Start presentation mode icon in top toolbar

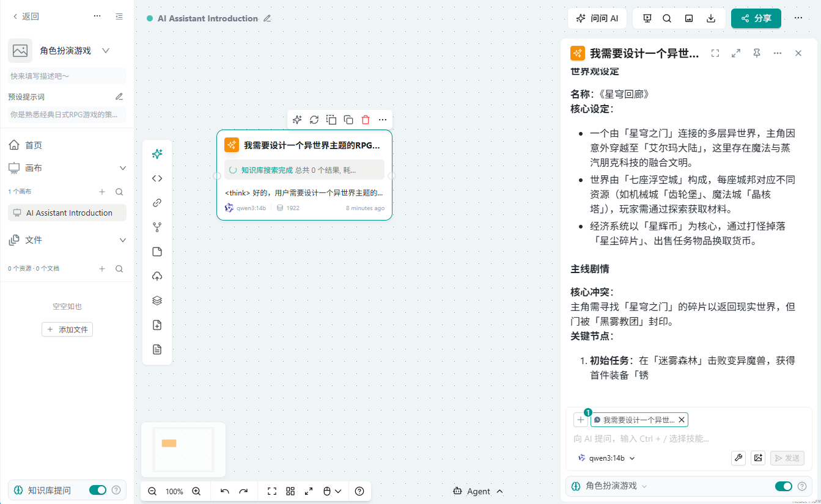[x=647, y=18]
